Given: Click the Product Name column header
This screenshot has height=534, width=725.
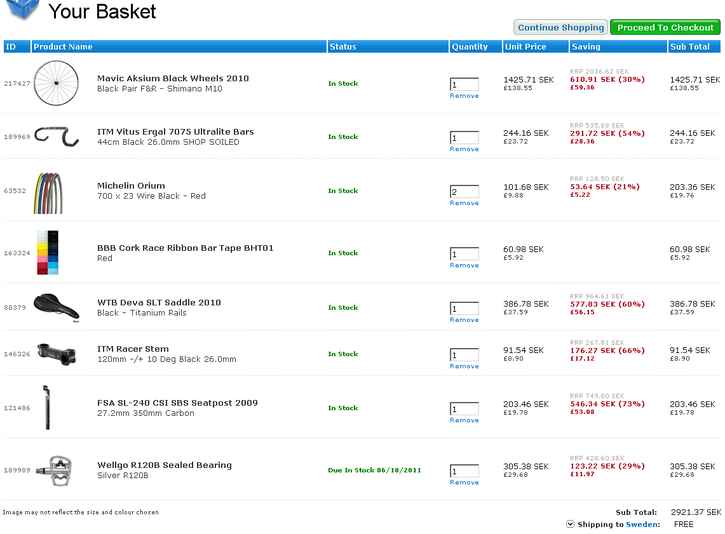Looking at the screenshot, I should (x=179, y=47).
